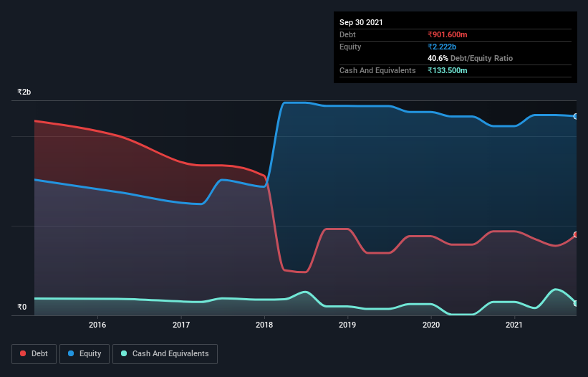Click the 2017 axis label

181,325
